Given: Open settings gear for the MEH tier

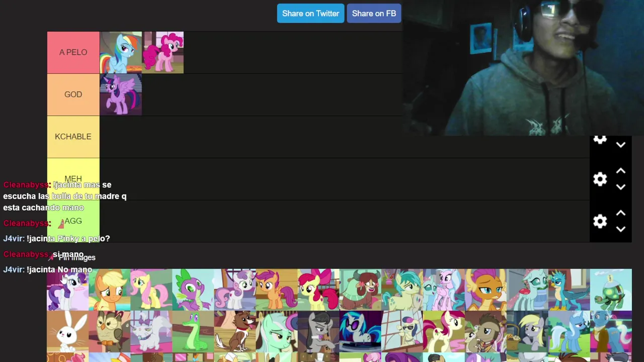Looking at the screenshot, I should (x=600, y=179).
